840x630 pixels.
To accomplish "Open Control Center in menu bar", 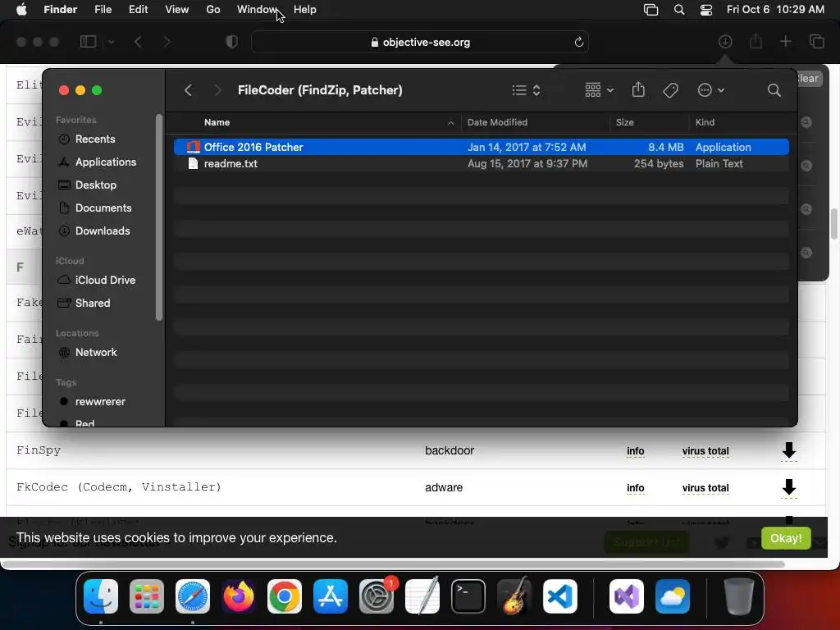I will 706,10.
